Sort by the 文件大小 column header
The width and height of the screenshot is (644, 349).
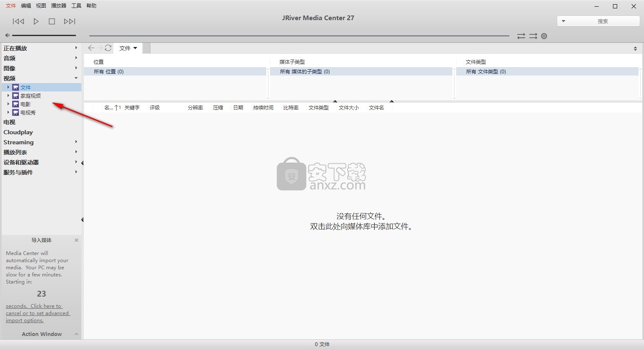tap(349, 108)
